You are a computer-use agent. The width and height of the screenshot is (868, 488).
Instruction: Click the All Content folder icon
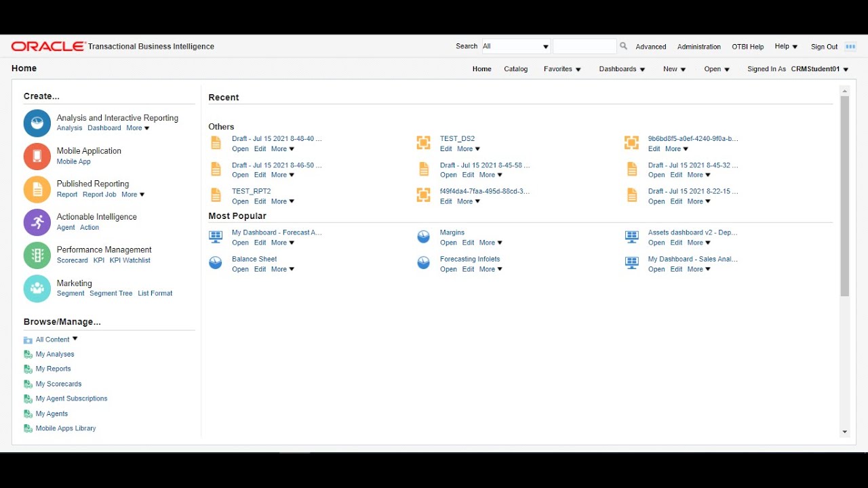click(28, 340)
